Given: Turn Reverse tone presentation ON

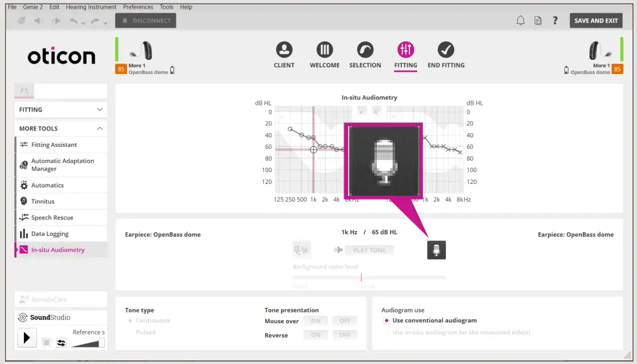Looking at the screenshot, I should tap(315, 335).
